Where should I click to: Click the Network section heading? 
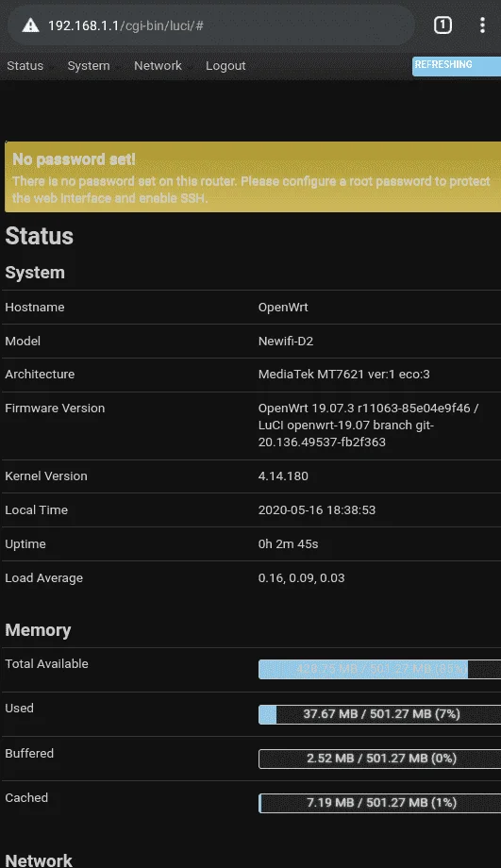coord(39,860)
